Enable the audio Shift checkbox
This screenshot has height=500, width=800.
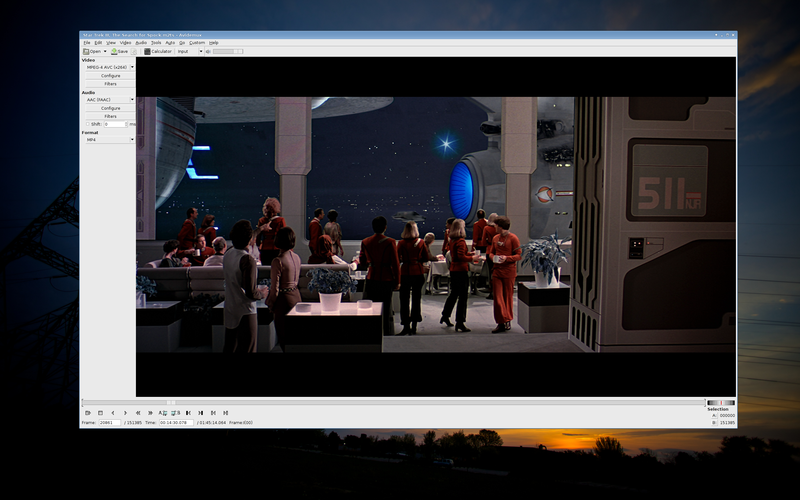tap(87, 124)
